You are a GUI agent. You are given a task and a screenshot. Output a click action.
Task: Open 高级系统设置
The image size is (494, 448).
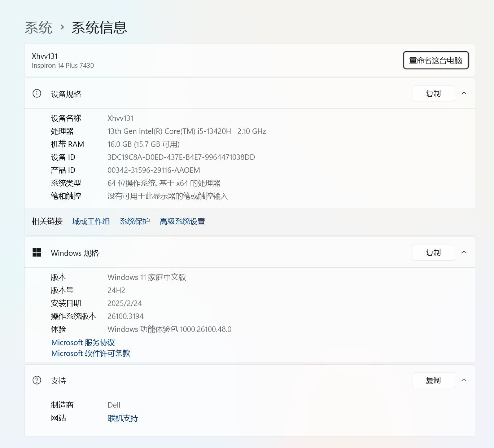pos(182,221)
